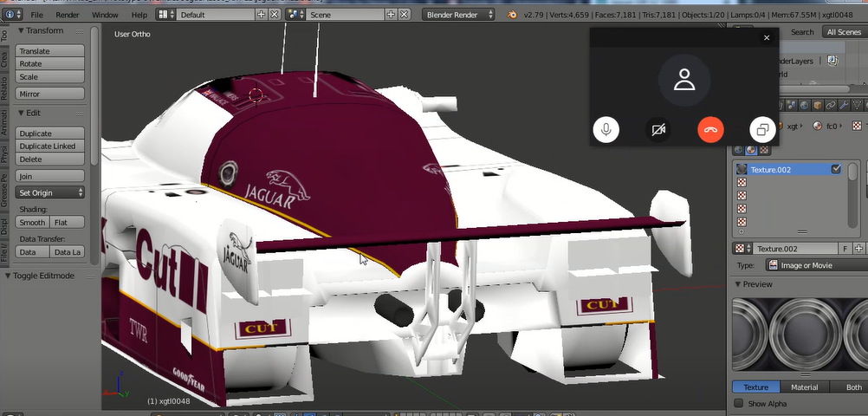The image size is (868, 416).
Task: Show material textures toggle
Action: (751, 150)
